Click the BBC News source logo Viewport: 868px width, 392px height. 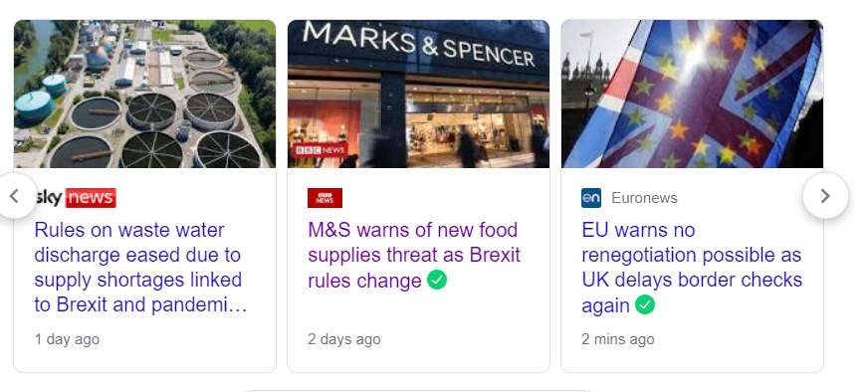tap(325, 198)
